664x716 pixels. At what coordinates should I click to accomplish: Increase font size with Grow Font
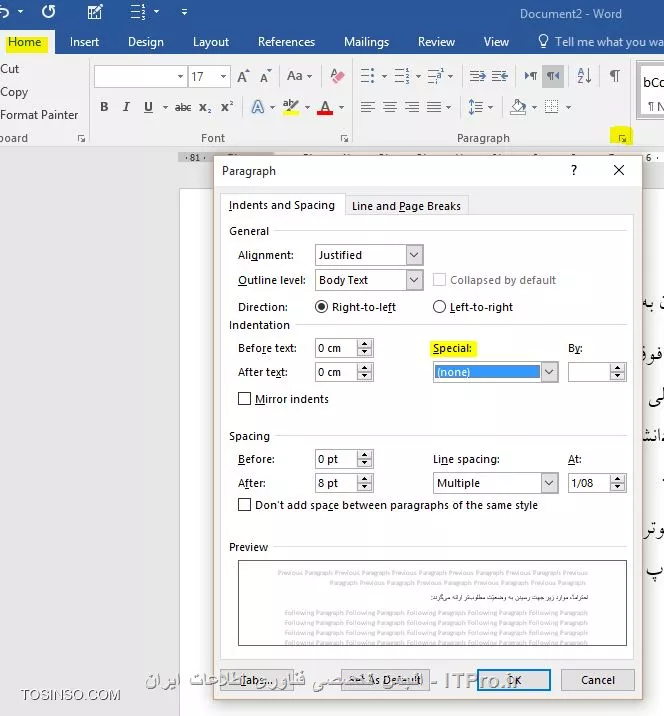(x=243, y=76)
